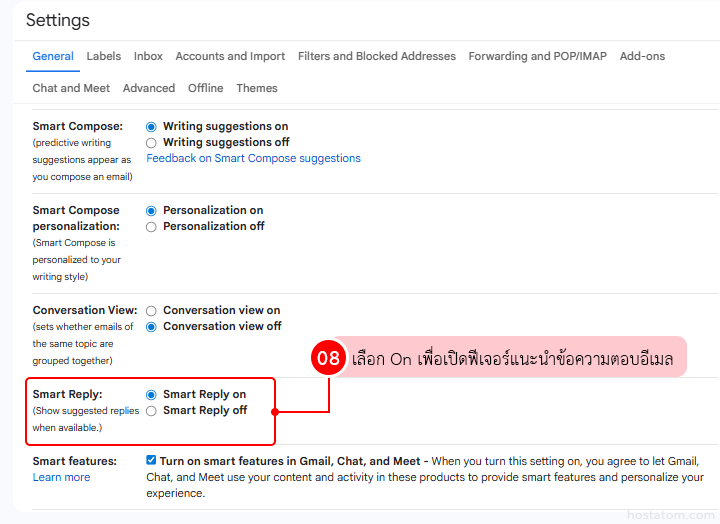The height and width of the screenshot is (524, 720).
Task: Open Feedback on Smart Compose suggestions link
Action: pos(253,158)
